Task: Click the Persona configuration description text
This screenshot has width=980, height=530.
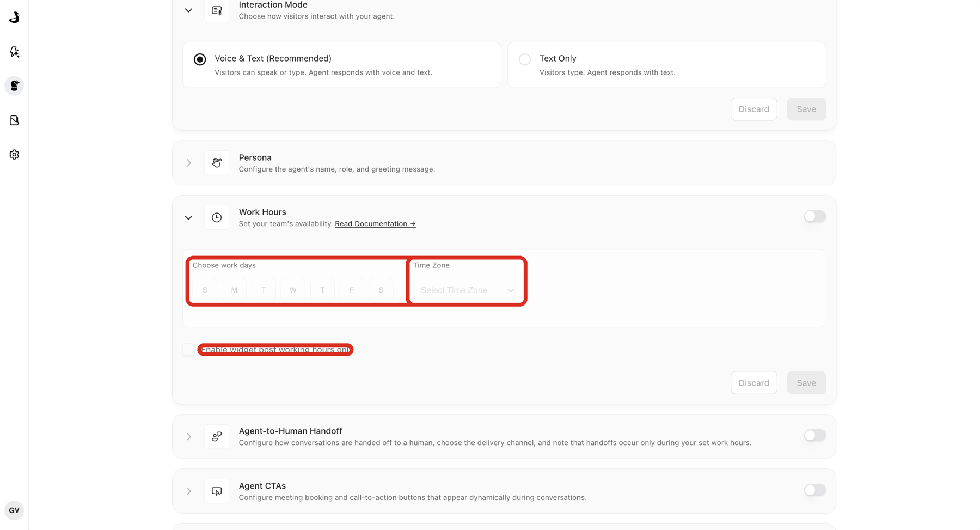Action: tap(336, 169)
